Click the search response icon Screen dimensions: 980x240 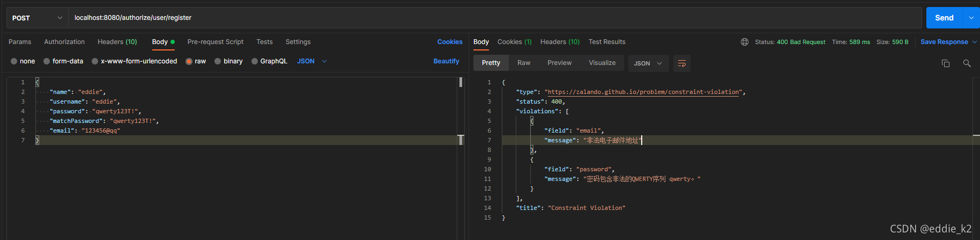[967, 63]
